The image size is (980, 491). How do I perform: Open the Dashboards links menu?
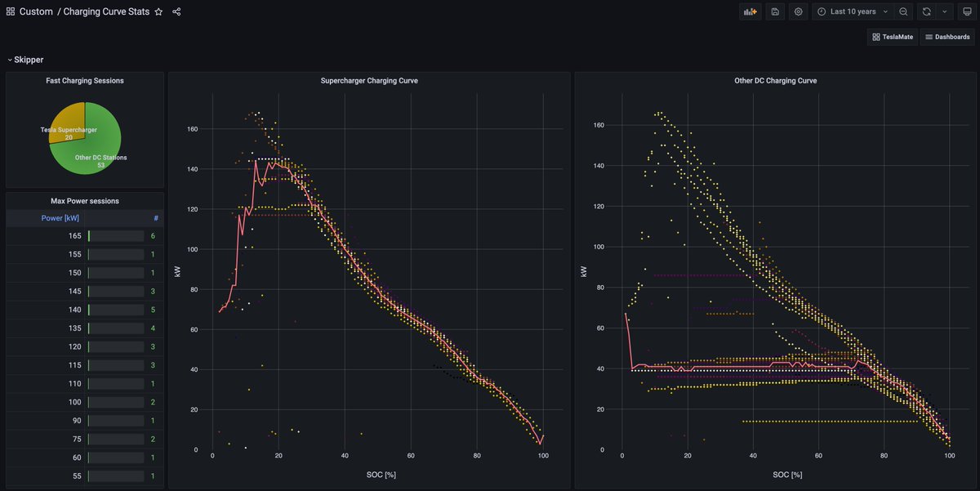pyautogui.click(x=947, y=37)
